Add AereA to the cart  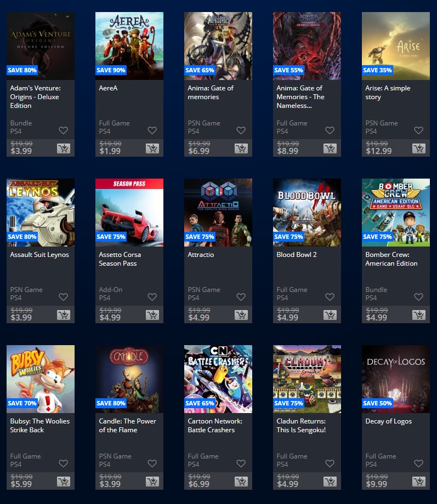152,148
